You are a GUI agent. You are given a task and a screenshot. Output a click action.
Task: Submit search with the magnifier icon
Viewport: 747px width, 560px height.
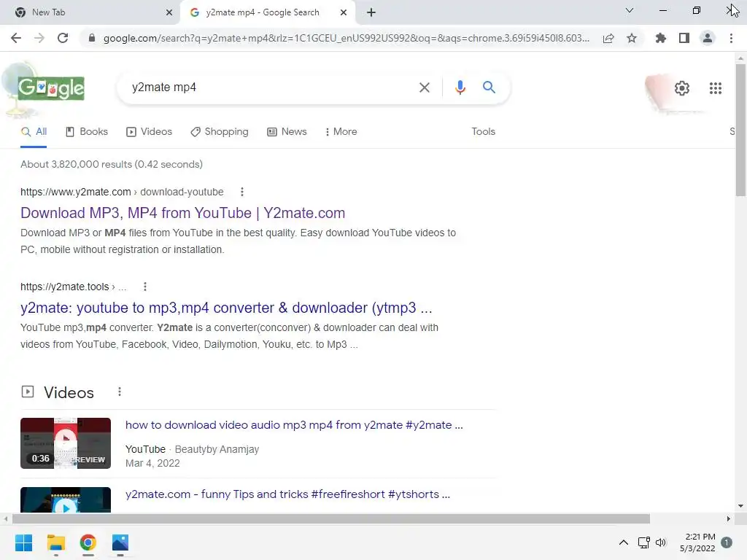(489, 87)
